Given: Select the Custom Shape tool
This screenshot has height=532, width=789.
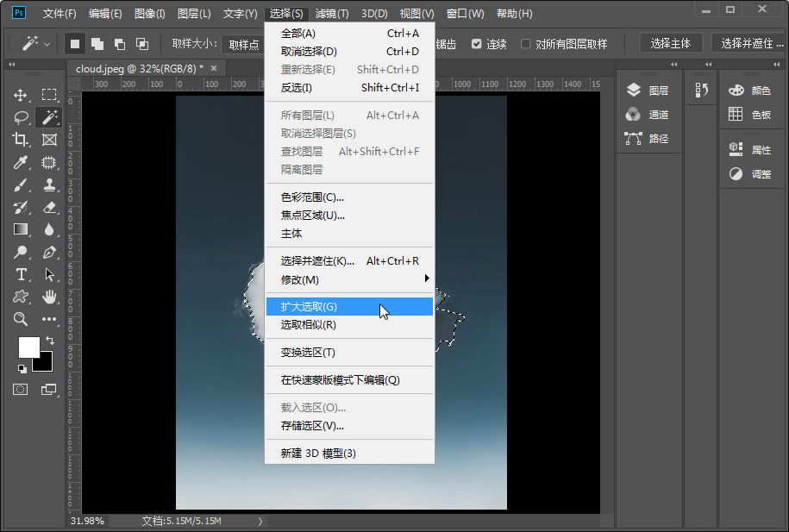Looking at the screenshot, I should click(21, 297).
